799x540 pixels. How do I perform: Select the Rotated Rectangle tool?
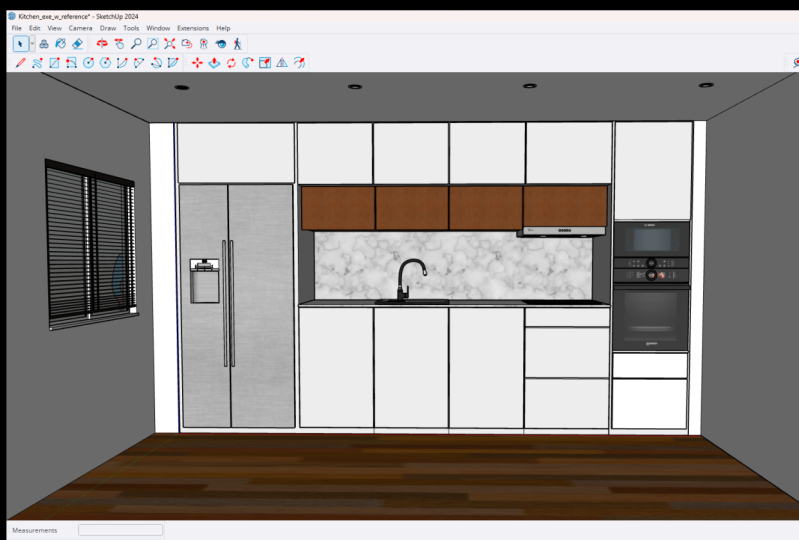(71, 63)
